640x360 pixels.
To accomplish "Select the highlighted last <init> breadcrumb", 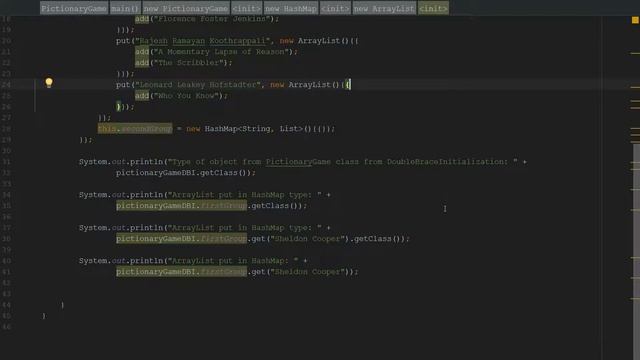I will coord(433,8).
